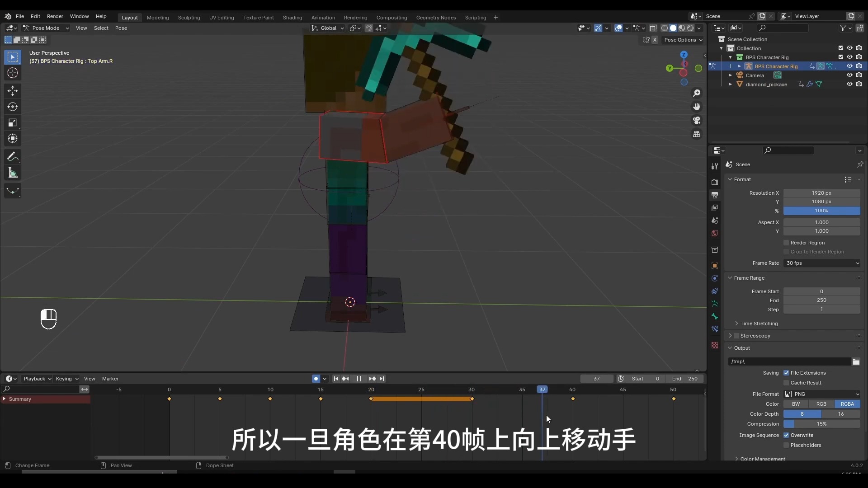Open the Output properties tab icon
The width and height of the screenshot is (868, 488).
tap(715, 195)
